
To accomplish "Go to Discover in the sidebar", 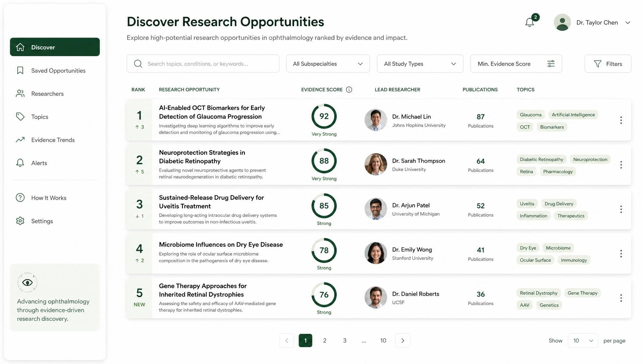I will click(x=55, y=47).
